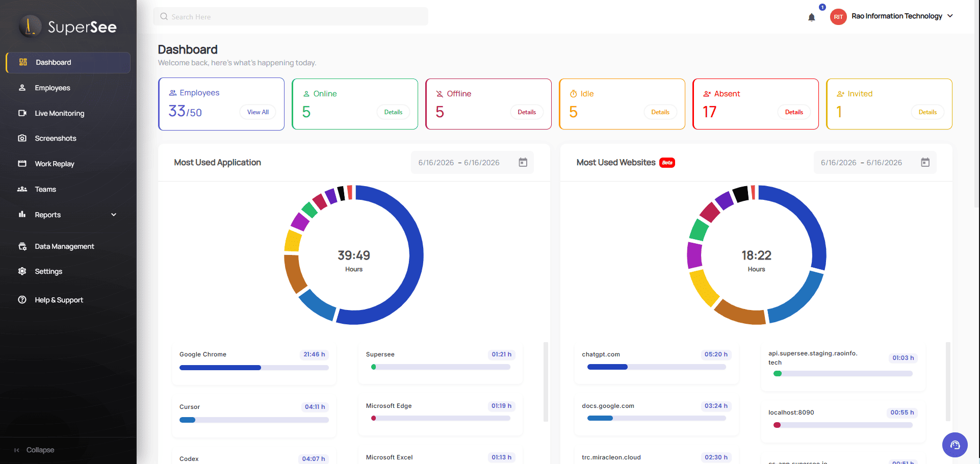Open the support chat headset button
980x464 pixels.
(955, 445)
